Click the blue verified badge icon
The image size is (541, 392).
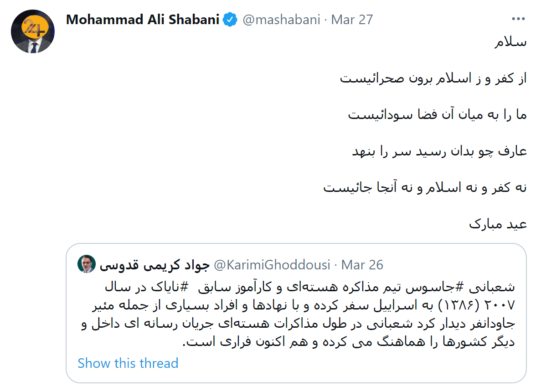pyautogui.click(x=230, y=20)
